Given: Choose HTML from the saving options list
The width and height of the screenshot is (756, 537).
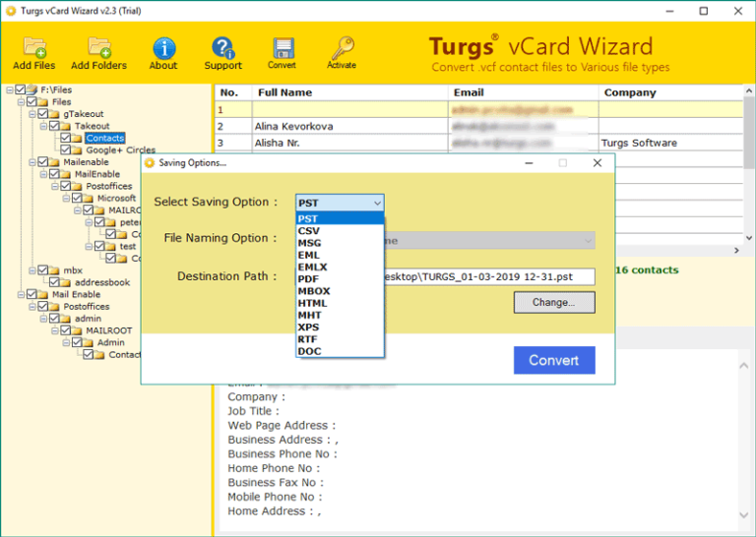Looking at the screenshot, I should pyautogui.click(x=340, y=303).
